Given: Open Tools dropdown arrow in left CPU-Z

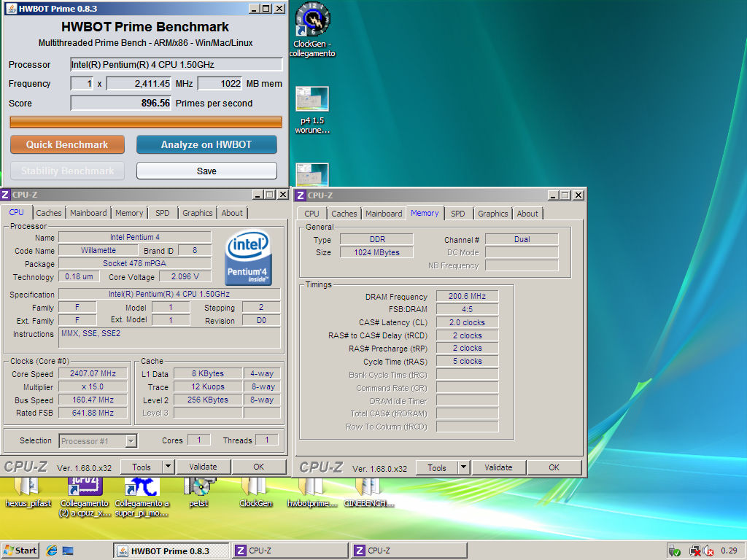Looking at the screenshot, I should (169, 467).
